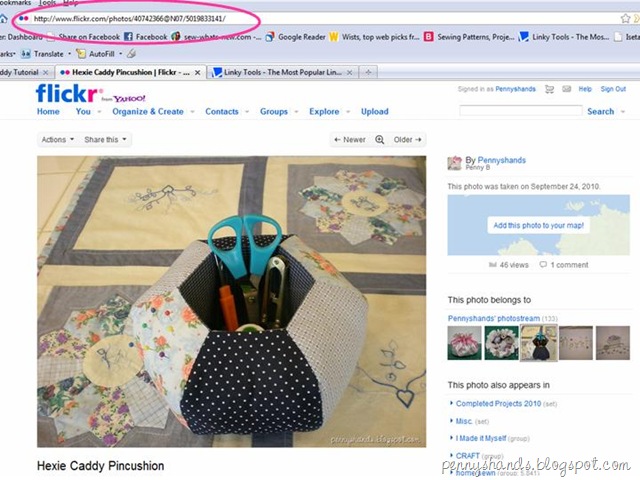
Task: Click the magnifier zoom icon above photo
Action: (380, 140)
